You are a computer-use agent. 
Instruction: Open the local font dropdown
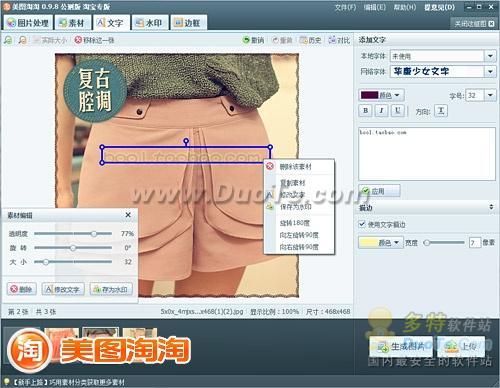(490, 56)
